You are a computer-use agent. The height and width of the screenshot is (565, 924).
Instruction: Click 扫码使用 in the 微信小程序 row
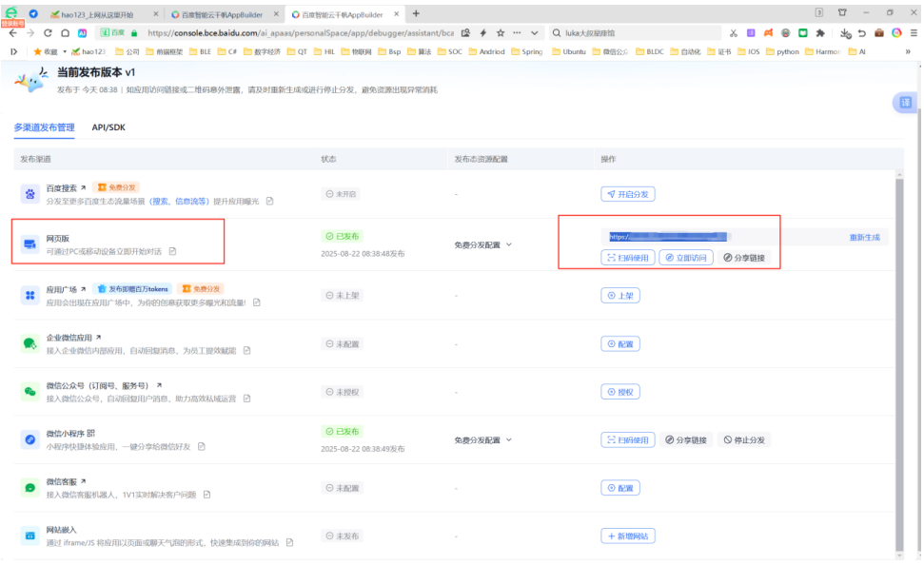[628, 439]
